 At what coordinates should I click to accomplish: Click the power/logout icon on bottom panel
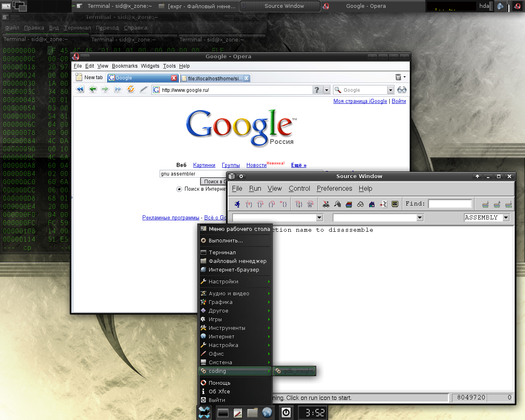tap(286, 413)
